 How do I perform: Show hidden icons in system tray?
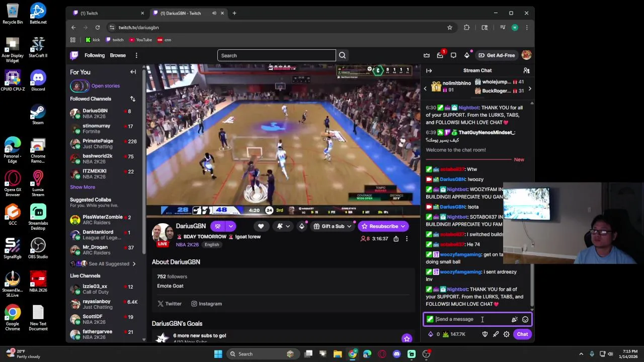pos(581,354)
